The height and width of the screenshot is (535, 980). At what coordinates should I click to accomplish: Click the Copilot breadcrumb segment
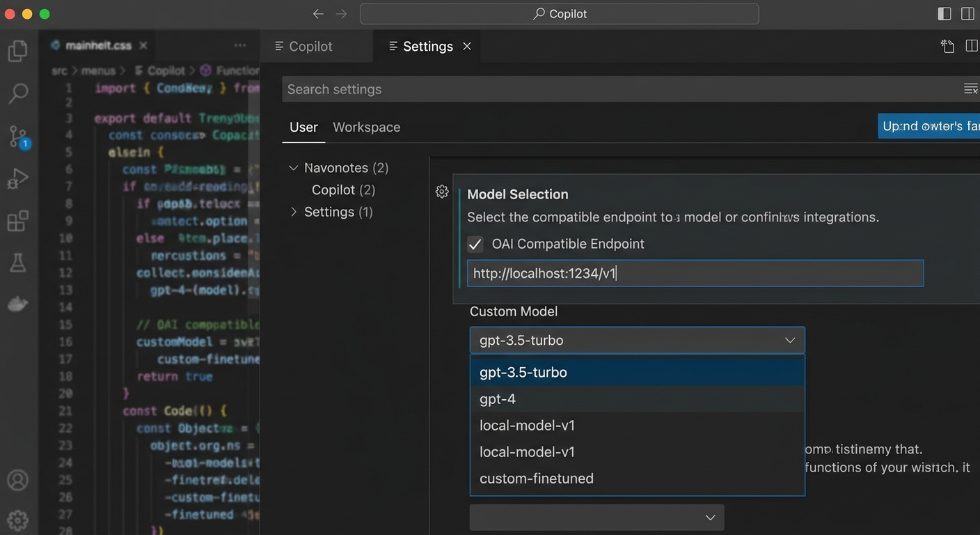pos(166,70)
